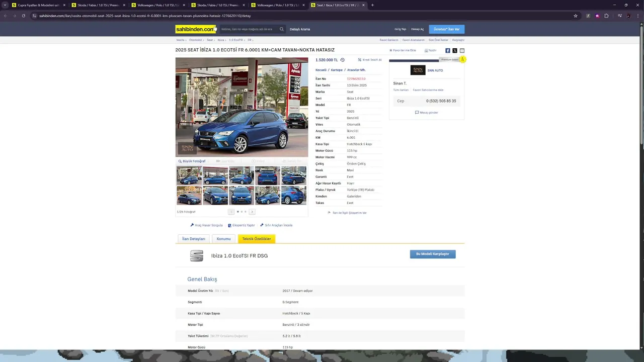The image size is (644, 362).
Task: Click the Kredi Teklifi Al link
Action: tap(370, 60)
